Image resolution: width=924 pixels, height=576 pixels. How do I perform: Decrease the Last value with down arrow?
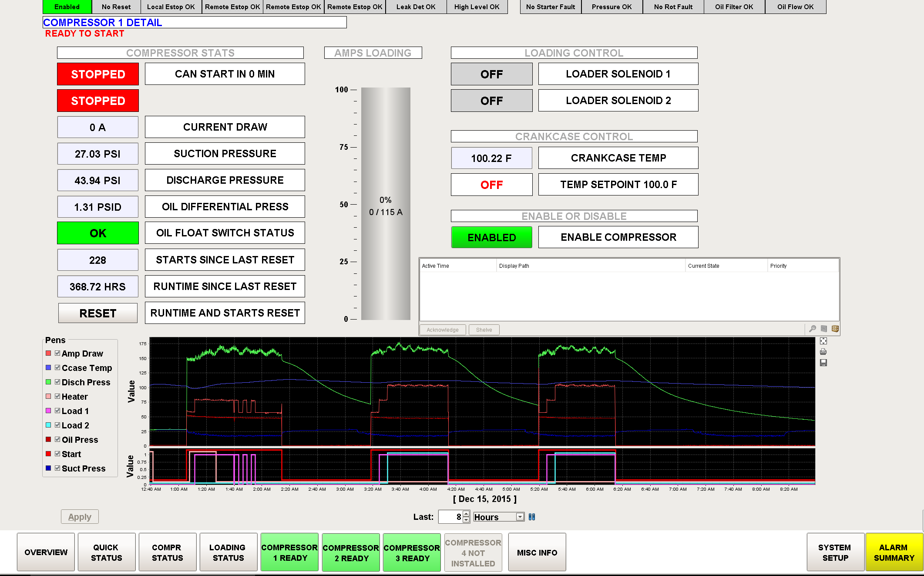(466, 520)
